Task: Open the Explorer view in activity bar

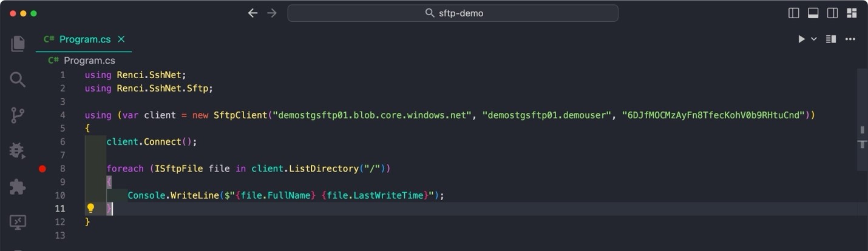Action: point(18,44)
